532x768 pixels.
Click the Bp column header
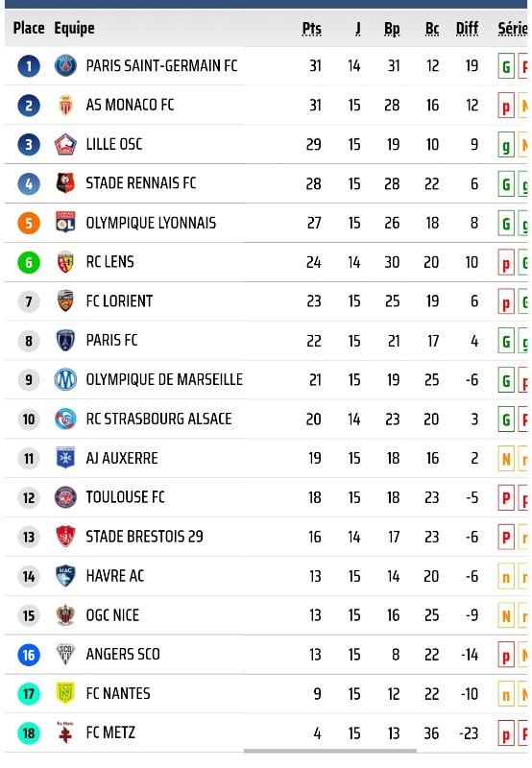[x=392, y=29]
